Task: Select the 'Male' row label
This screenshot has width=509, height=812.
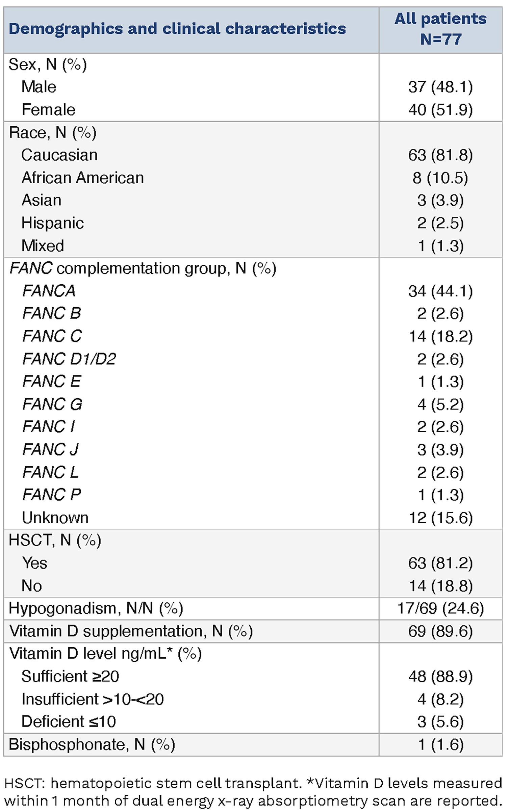Action: [x=39, y=87]
